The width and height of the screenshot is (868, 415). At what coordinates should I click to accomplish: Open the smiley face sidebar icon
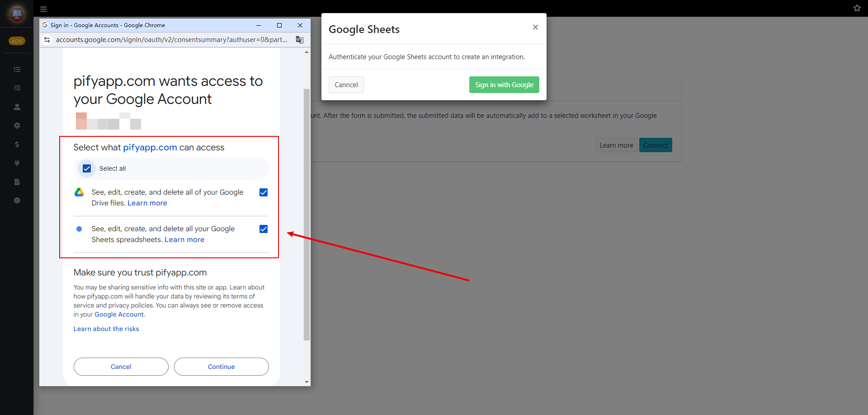tap(17, 201)
